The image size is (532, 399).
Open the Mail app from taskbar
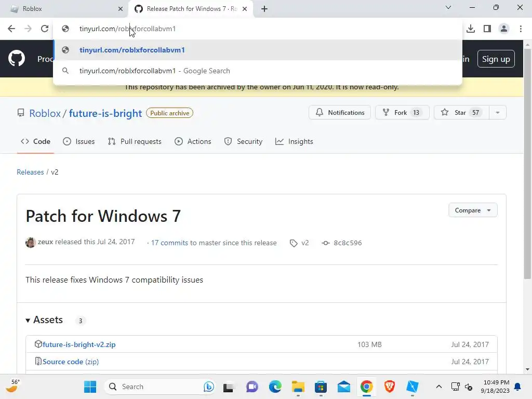click(344, 387)
